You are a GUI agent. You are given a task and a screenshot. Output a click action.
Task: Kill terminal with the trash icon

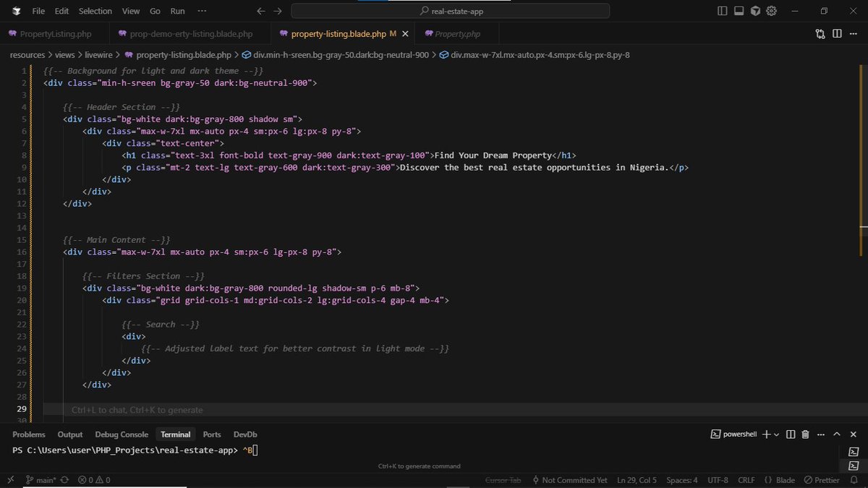[805, 435]
